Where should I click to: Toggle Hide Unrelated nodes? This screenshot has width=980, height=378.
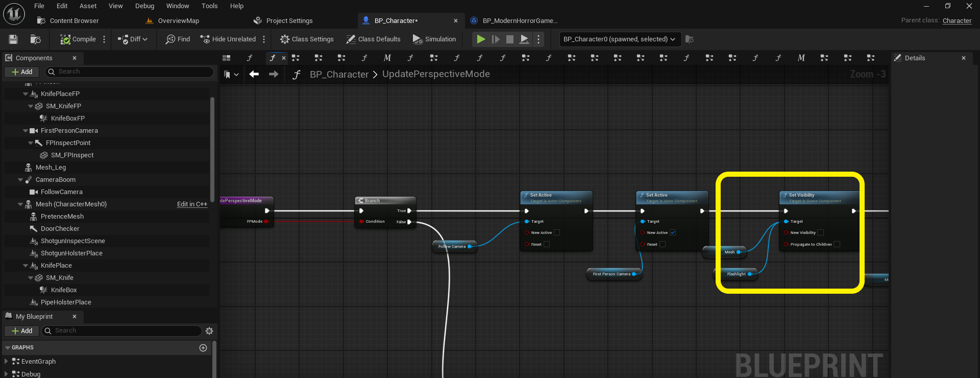point(228,39)
